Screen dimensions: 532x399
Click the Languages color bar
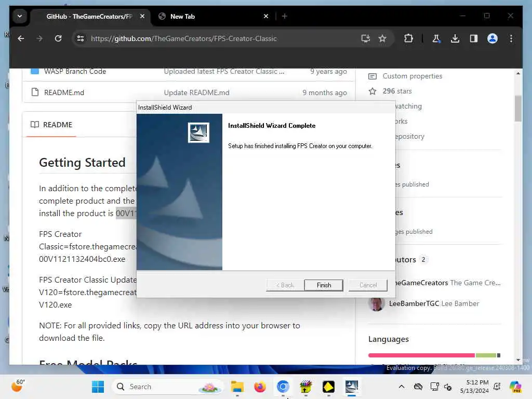[434, 355]
